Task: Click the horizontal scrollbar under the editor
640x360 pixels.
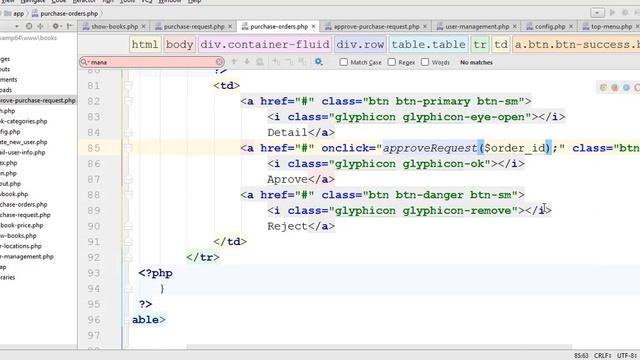Action: pyautogui.click(x=380, y=347)
